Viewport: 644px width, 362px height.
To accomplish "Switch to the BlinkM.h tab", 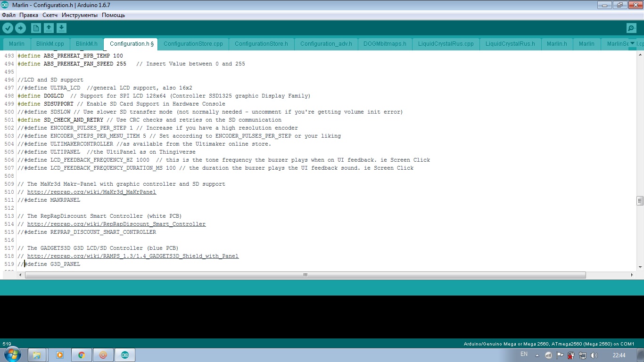I will 87,44.
